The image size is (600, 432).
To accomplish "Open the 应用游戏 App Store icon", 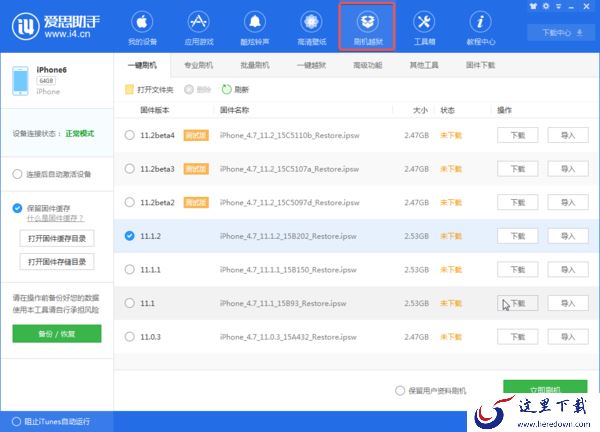I will click(x=199, y=28).
